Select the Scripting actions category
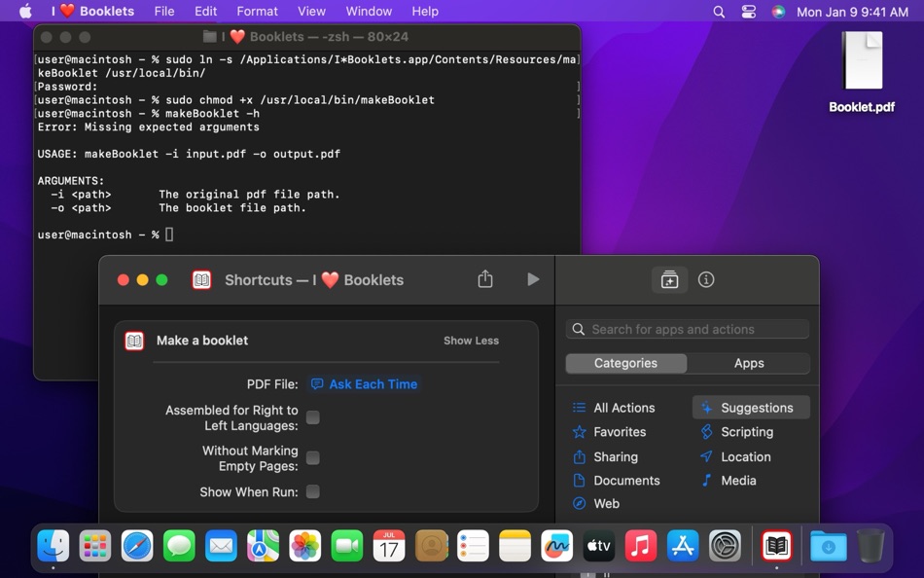This screenshot has height=578, width=924. tap(744, 432)
